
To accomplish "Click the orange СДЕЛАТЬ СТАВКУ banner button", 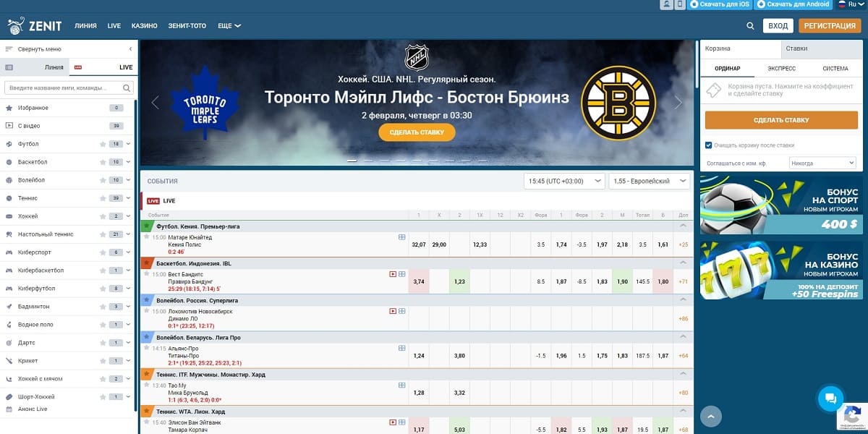I will pos(417,132).
